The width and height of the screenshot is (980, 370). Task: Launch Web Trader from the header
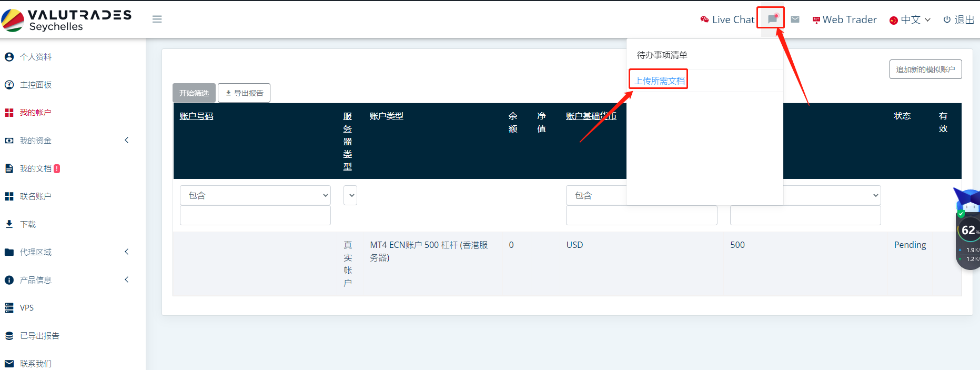(844, 19)
